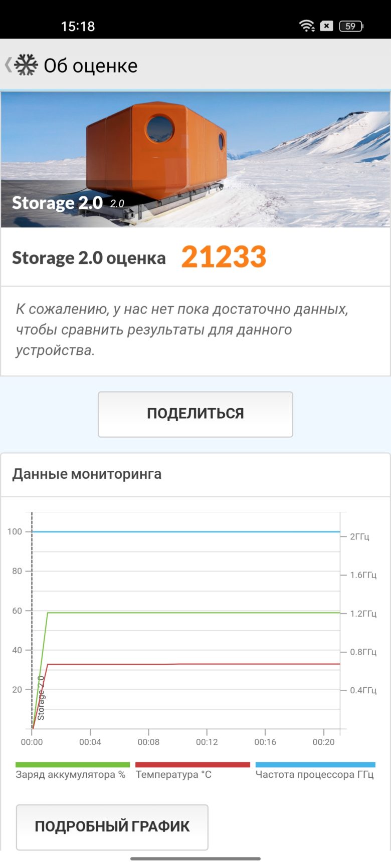The width and height of the screenshot is (391, 868).
Task: Tap the Wi-Fi status icon
Action: tap(307, 26)
